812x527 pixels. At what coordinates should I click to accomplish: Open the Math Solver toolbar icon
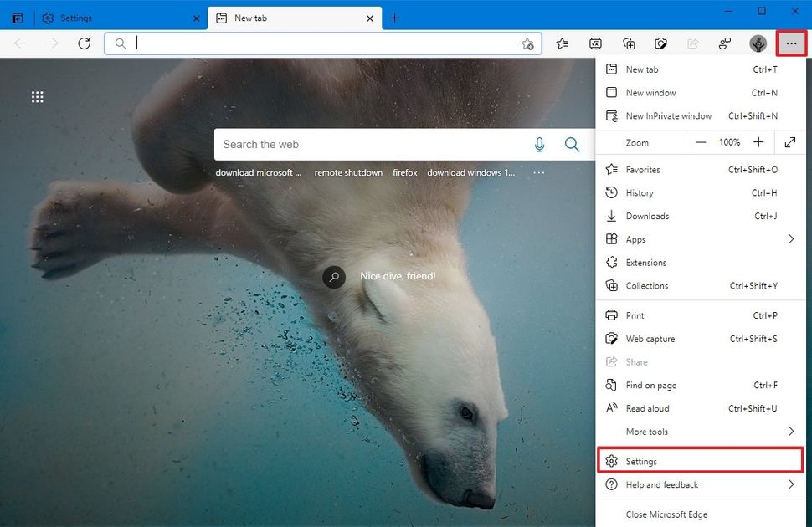coord(595,43)
